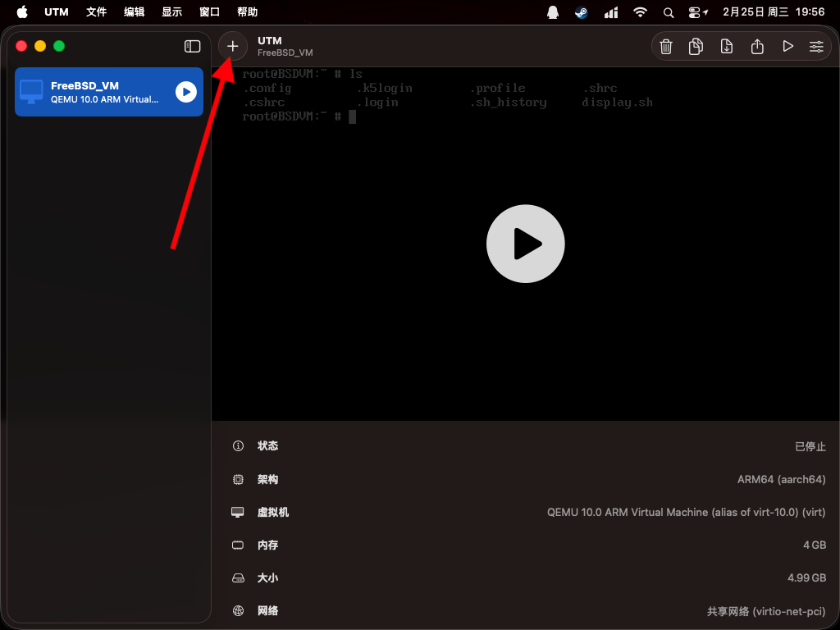The width and height of the screenshot is (840, 630).
Task: Open the Apple menu
Action: coord(22,11)
